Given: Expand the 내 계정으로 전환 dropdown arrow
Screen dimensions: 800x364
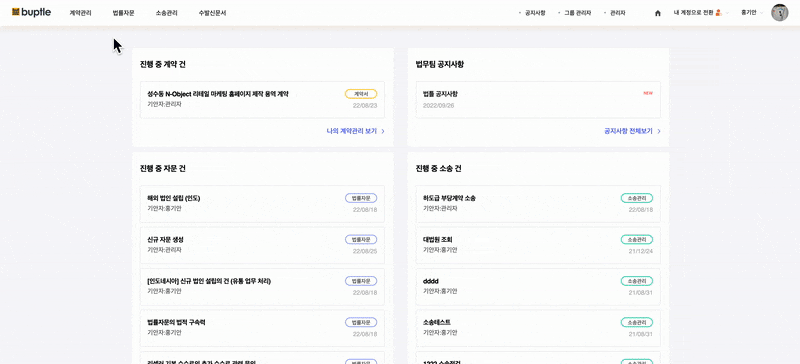Looking at the screenshot, I should (x=727, y=13).
